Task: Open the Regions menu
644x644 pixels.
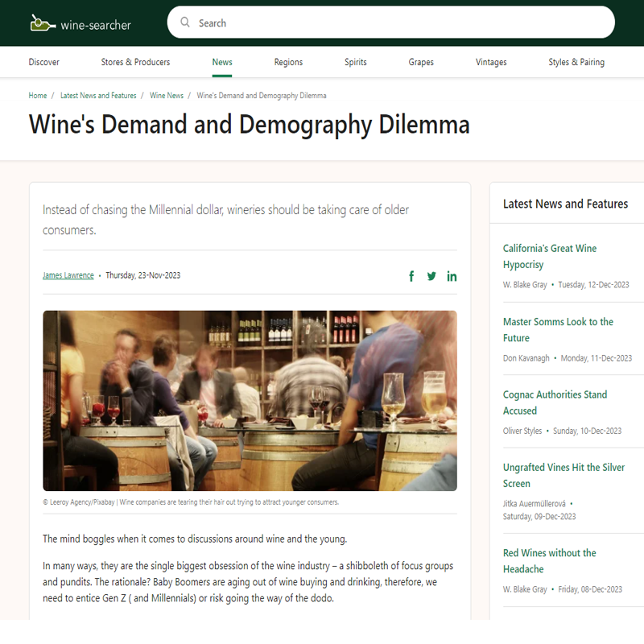Action: [288, 62]
